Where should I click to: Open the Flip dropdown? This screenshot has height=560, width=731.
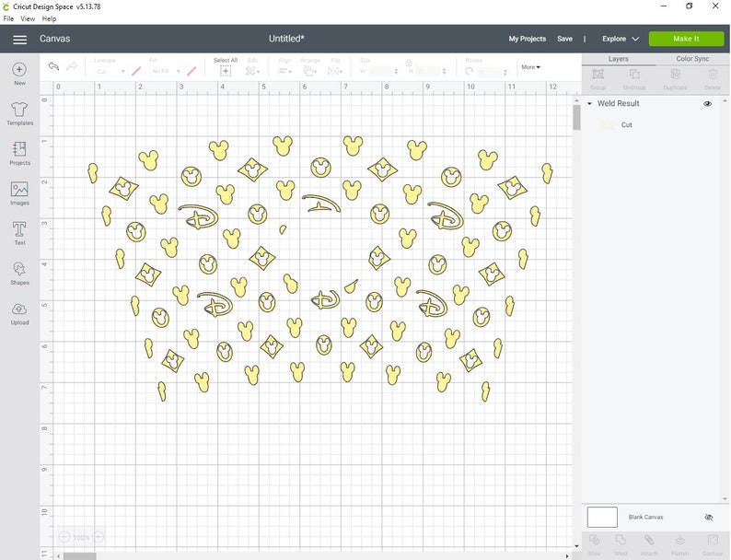point(335,71)
